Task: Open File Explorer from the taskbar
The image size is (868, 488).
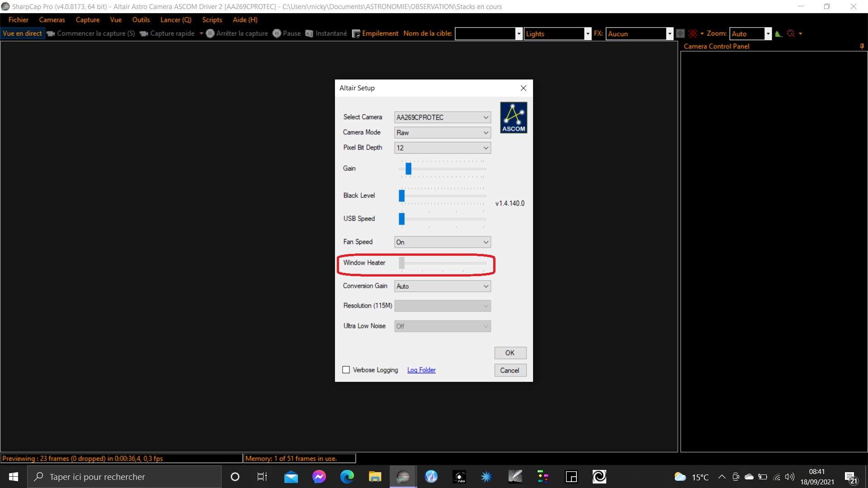Action: [x=375, y=477]
